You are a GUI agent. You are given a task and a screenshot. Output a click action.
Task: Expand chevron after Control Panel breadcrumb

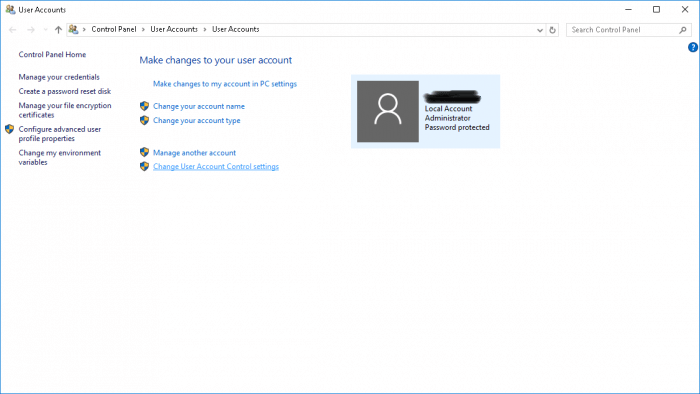click(143, 29)
